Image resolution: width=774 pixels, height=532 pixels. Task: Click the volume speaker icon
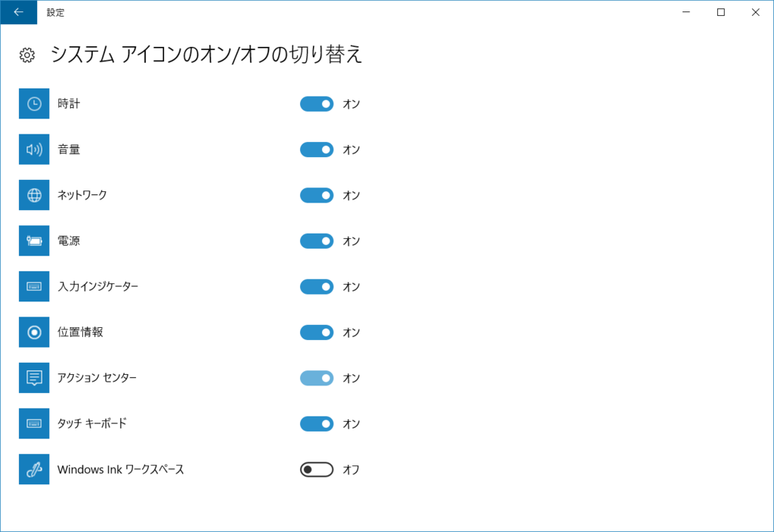pos(33,149)
